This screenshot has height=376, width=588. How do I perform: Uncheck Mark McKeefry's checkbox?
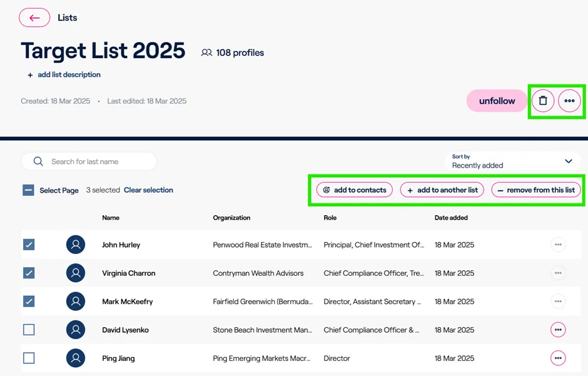(29, 302)
